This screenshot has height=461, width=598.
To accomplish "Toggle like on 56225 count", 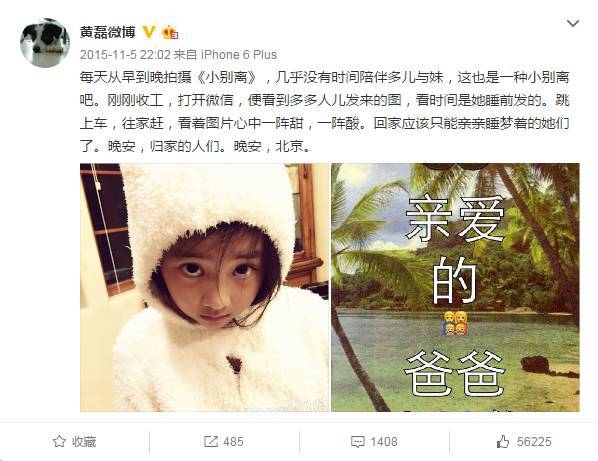I will (524, 442).
